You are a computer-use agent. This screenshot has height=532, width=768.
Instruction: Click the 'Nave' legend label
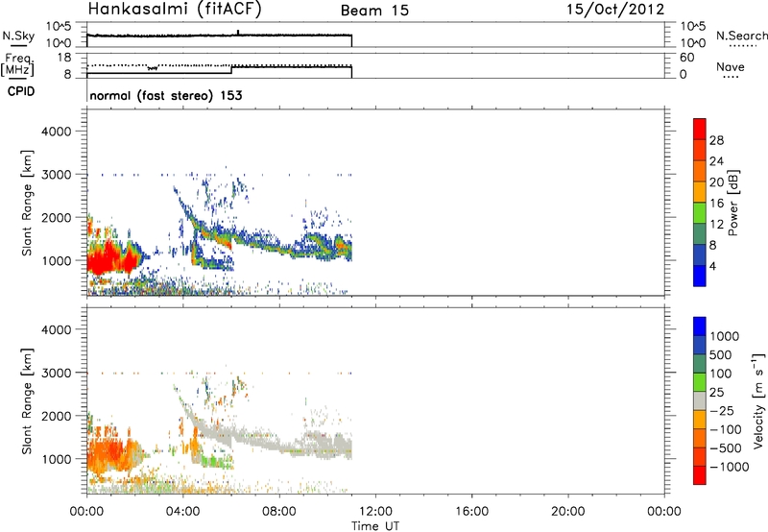click(x=731, y=67)
